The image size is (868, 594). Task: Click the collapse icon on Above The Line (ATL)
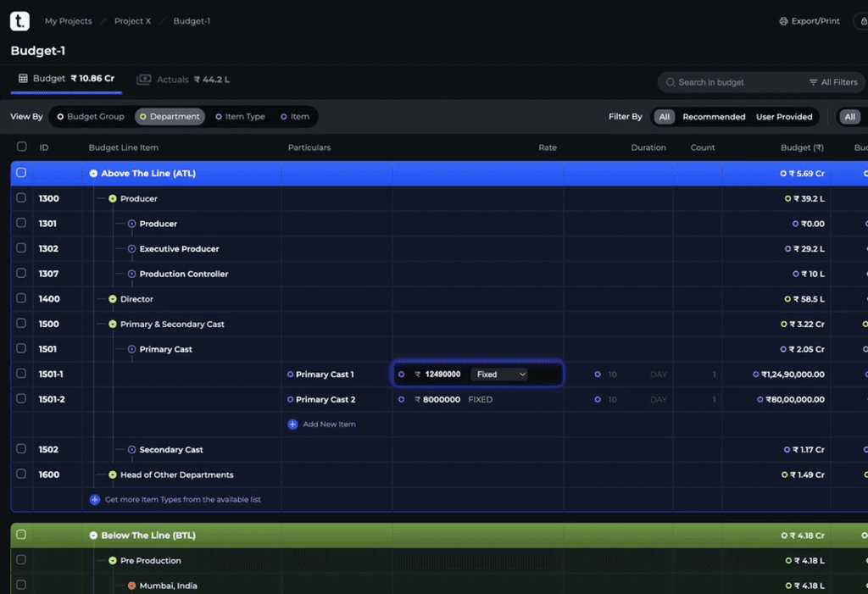coord(93,172)
